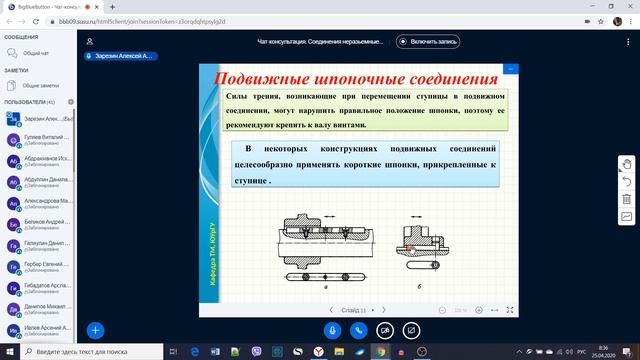The height and width of the screenshot is (360, 640).
Task: Open Общий чат public chat
Action: [37, 53]
